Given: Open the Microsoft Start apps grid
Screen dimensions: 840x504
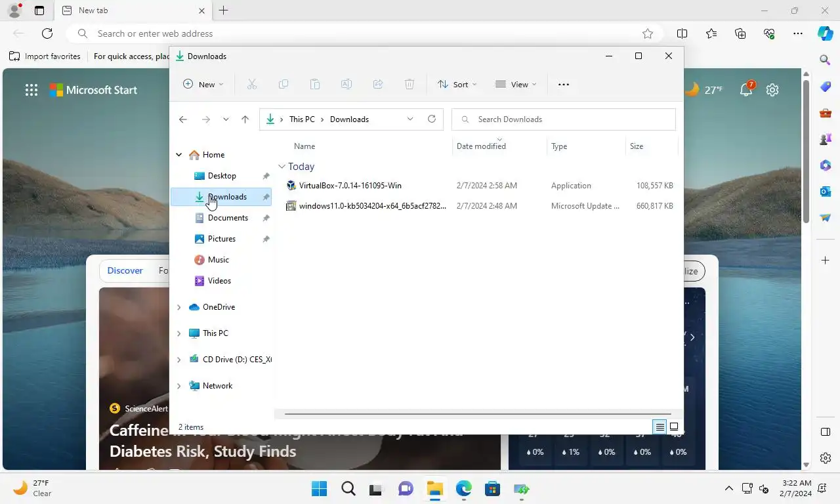Looking at the screenshot, I should [x=31, y=91].
